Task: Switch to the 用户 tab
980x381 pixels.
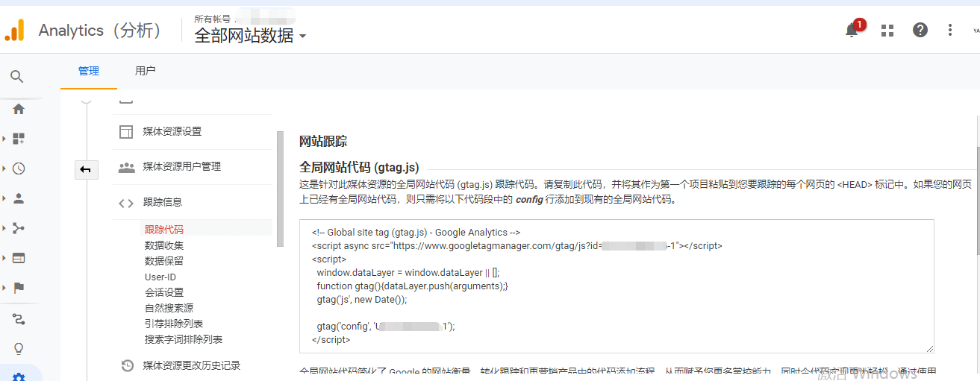Action: (x=145, y=71)
